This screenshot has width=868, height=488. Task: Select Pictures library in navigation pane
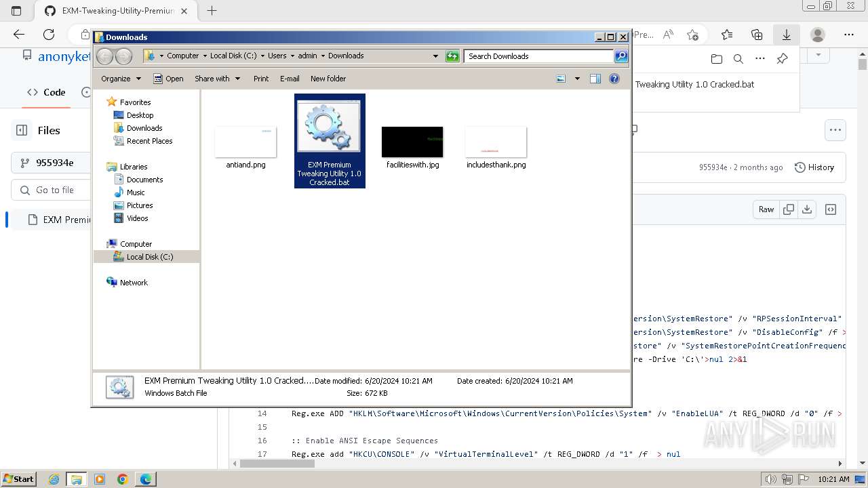point(140,205)
